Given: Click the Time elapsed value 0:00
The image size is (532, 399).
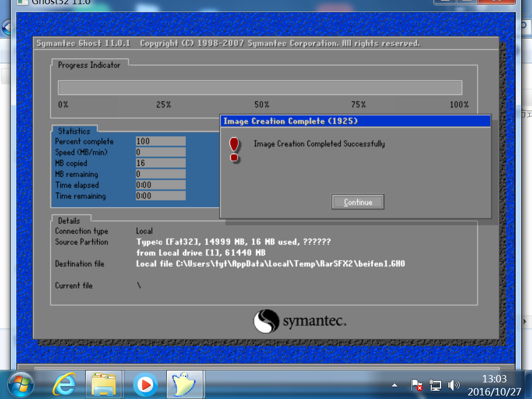Looking at the screenshot, I should (x=161, y=184).
